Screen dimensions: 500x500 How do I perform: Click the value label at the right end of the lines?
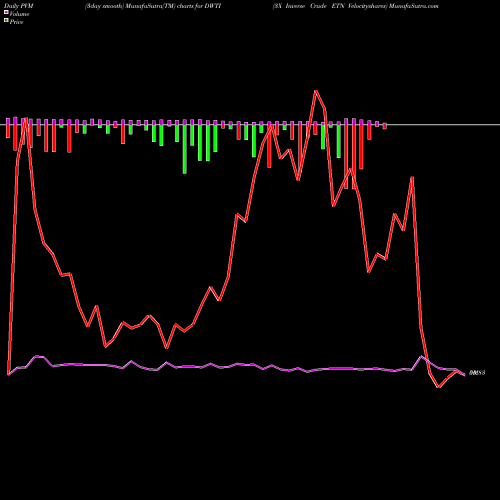(x=477, y=373)
